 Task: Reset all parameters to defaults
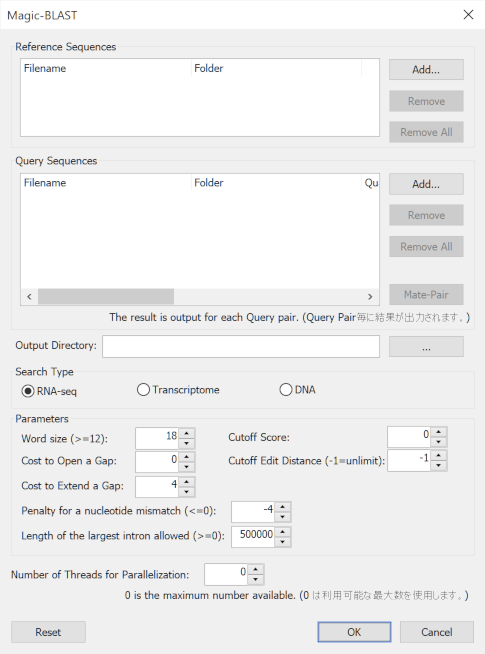48,632
